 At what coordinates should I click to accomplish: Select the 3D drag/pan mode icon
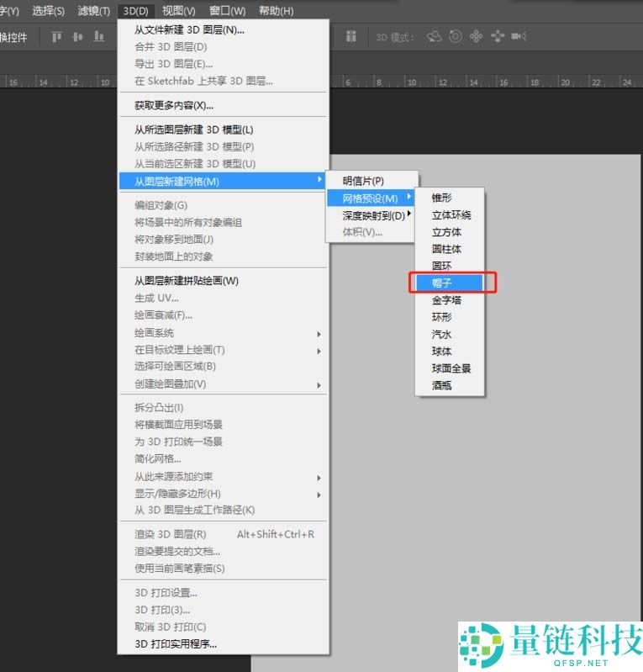[477, 36]
